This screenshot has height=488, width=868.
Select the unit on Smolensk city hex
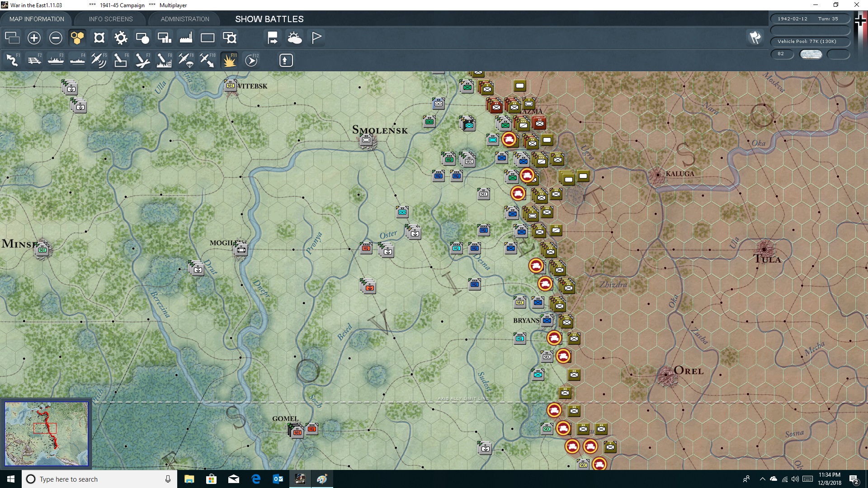coord(367,141)
